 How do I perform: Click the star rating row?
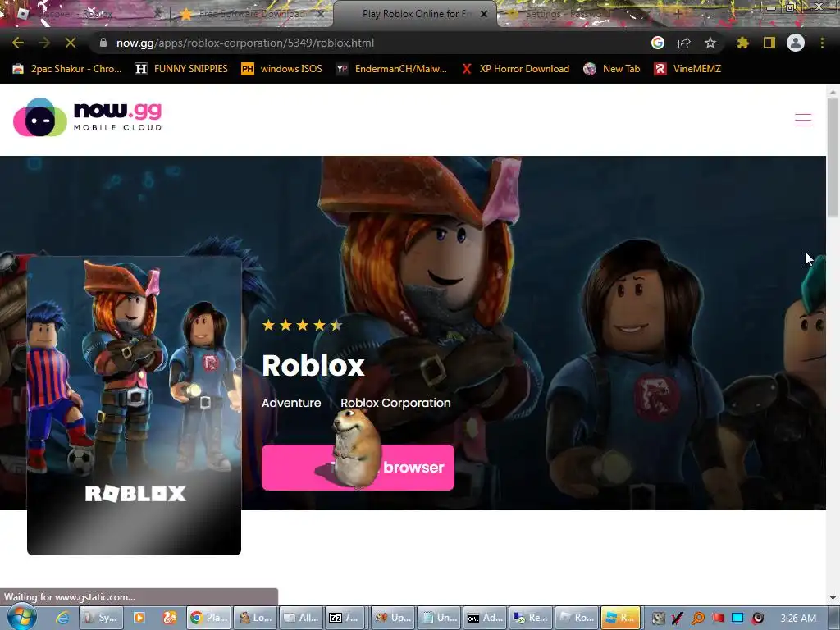[302, 325]
